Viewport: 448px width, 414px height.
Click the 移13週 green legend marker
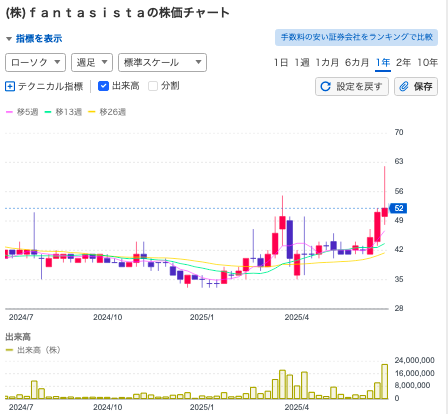(x=48, y=112)
